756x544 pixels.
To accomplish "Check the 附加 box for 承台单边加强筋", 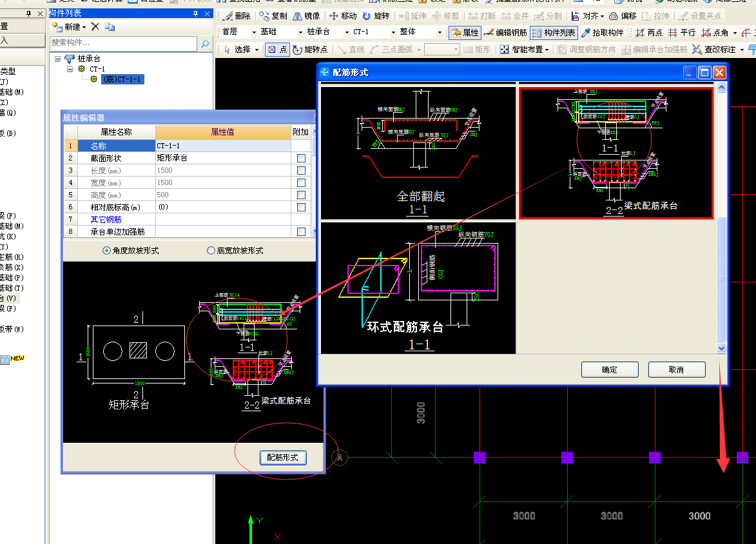I will [302, 231].
